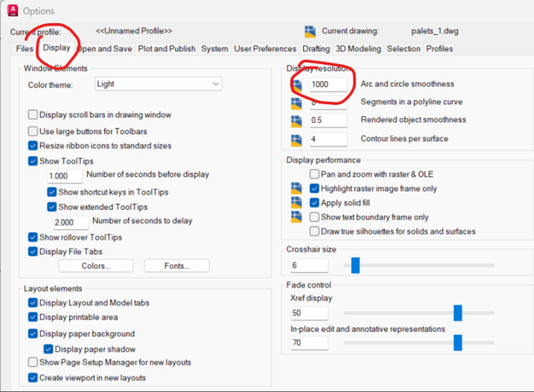Click the Fonts... button
This screenshot has width=534, height=392.
177,266
